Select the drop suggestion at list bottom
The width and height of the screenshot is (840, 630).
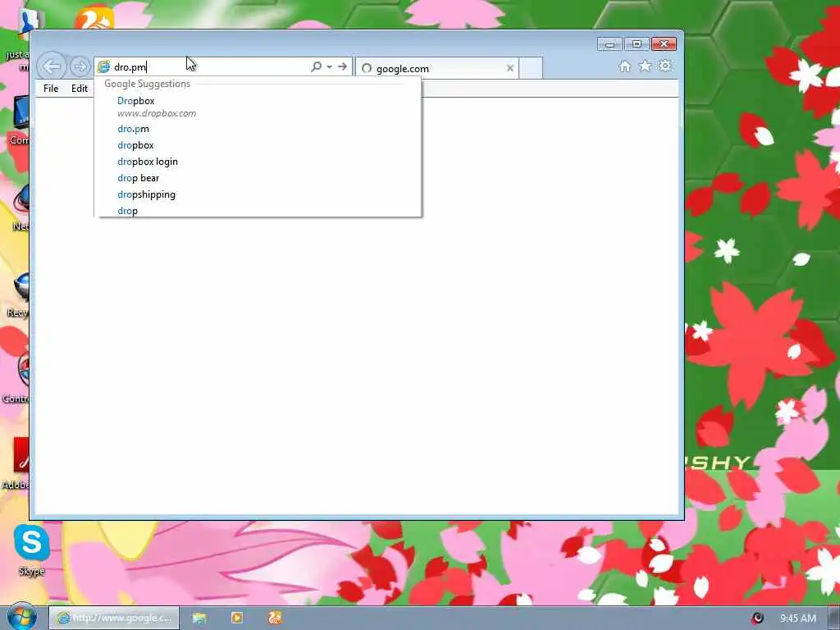click(x=258, y=211)
